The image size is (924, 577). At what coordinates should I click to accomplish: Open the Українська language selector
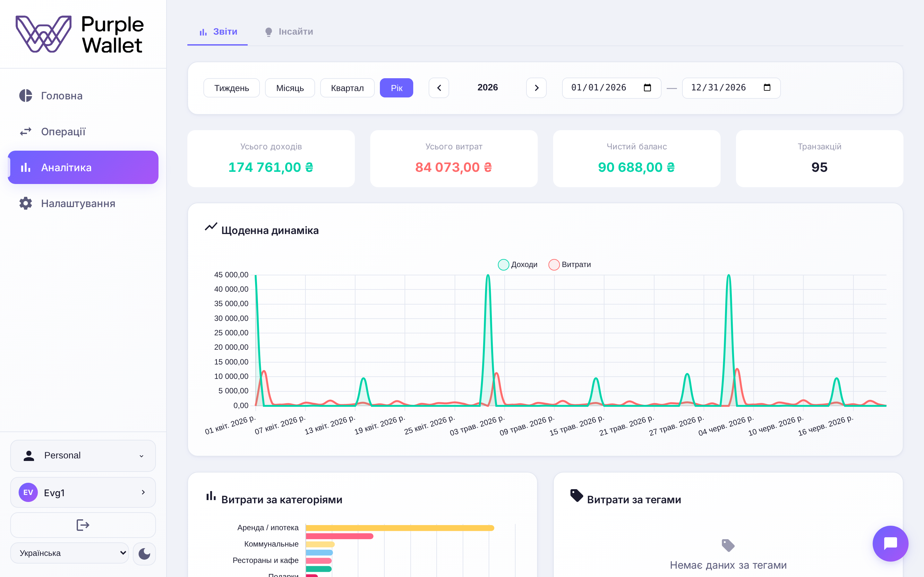[x=70, y=553]
